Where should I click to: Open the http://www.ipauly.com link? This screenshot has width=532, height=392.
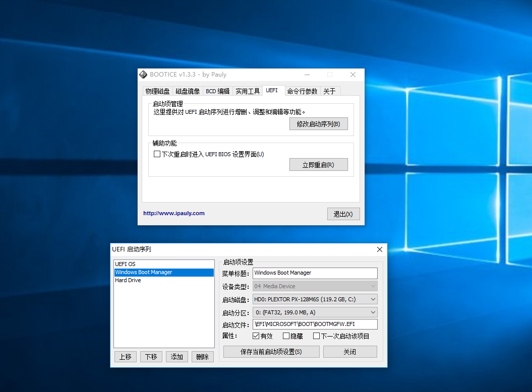click(174, 213)
